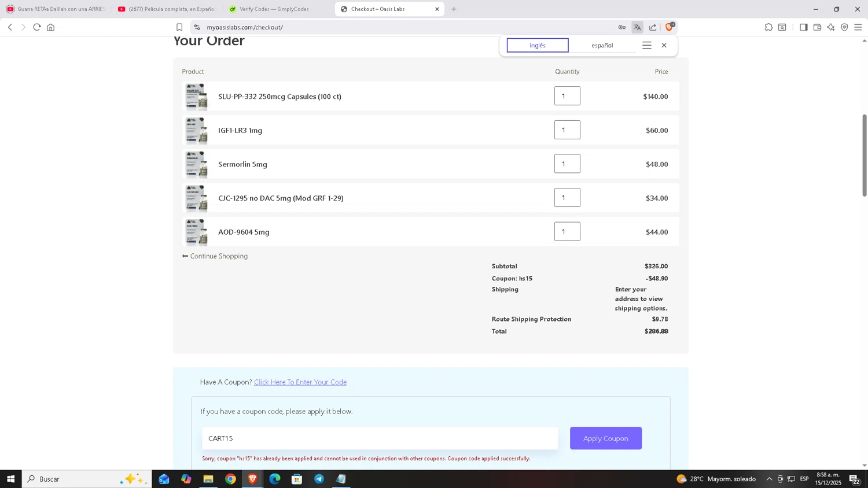The height and width of the screenshot is (488, 868).
Task: Go back using the browser back arrow
Action: [x=10, y=27]
